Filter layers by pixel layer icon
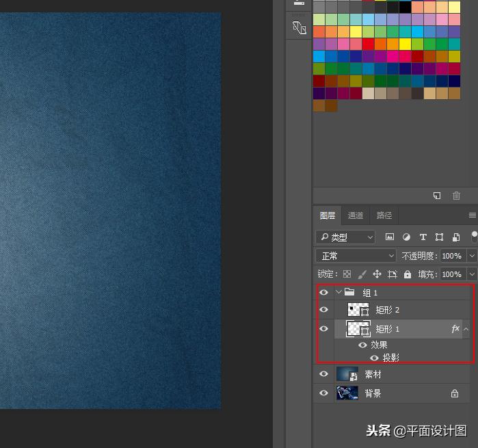This screenshot has width=478, height=448. (390, 237)
